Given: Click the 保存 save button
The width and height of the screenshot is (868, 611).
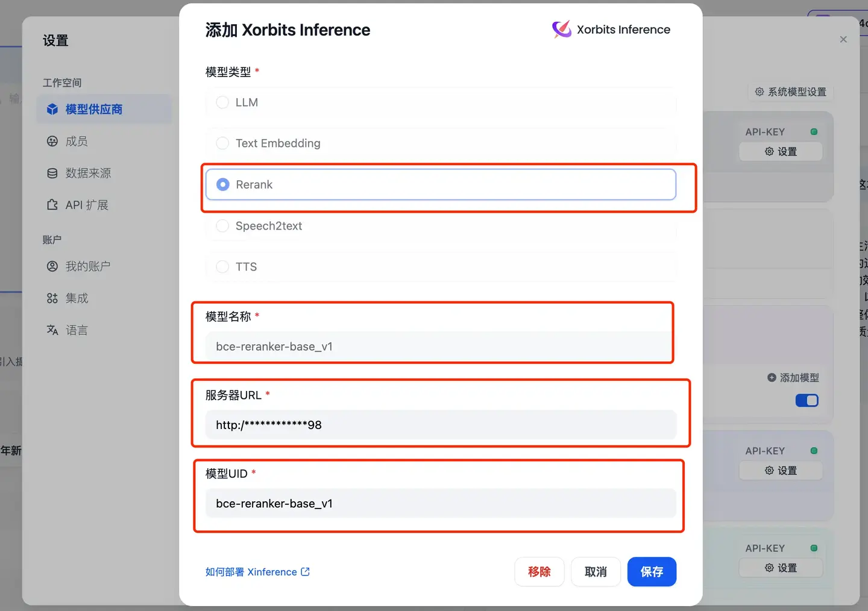Looking at the screenshot, I should pyautogui.click(x=652, y=571).
